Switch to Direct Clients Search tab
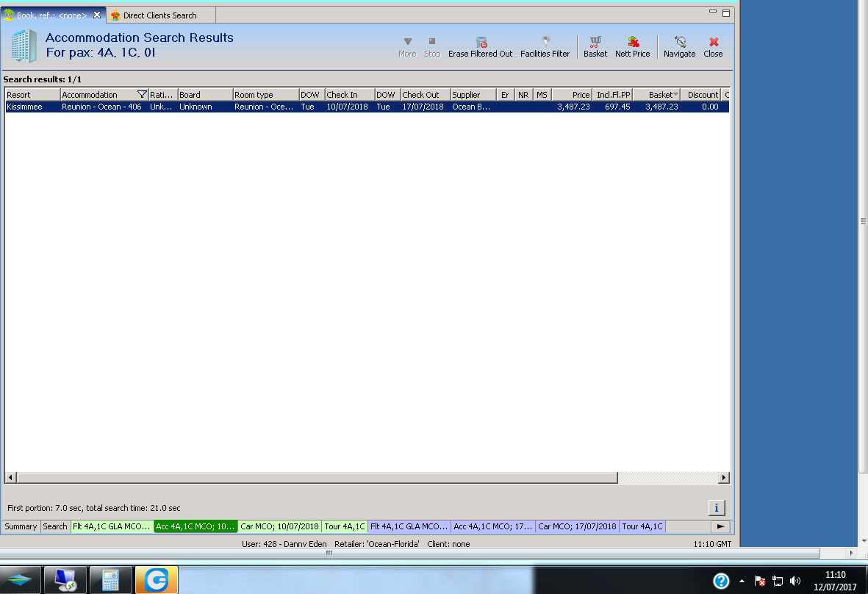 [x=160, y=15]
